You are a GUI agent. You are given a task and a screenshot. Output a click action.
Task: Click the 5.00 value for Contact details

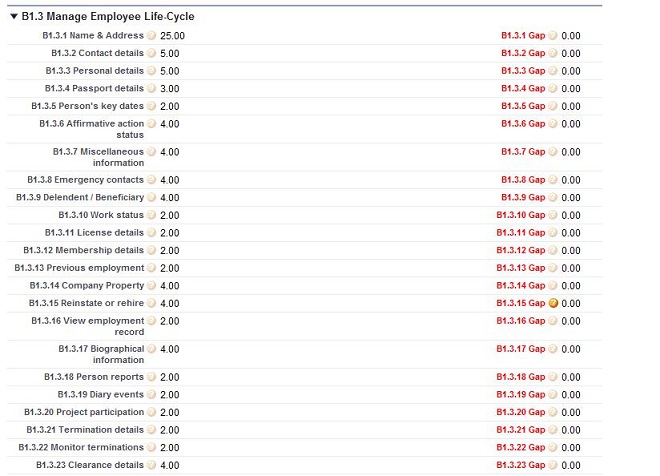coord(170,53)
